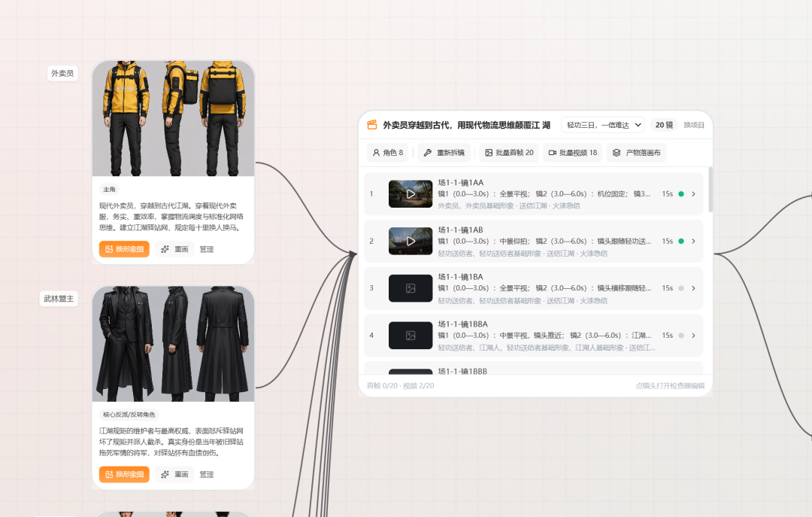Select the shot title 场1-1-镜1BBA
Viewport: 812px width, 517px height.
(x=462, y=324)
